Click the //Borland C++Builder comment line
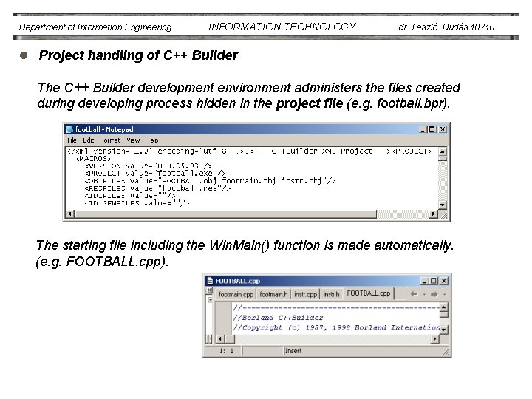The width and height of the screenshot is (532, 399). pyautogui.click(x=278, y=318)
